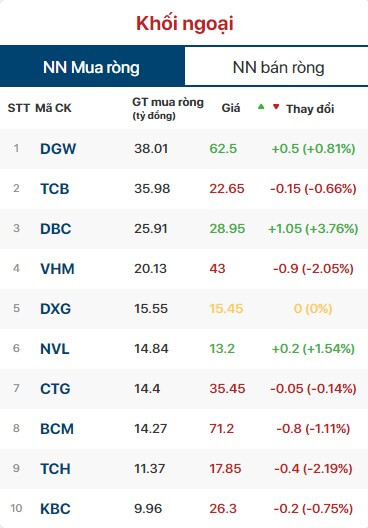Open the DXG stock link
This screenshot has height=528, width=368.
click(56, 309)
